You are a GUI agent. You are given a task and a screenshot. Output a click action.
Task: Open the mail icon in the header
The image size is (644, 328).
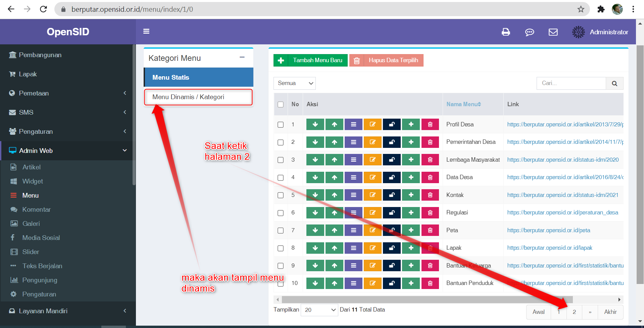coord(553,32)
